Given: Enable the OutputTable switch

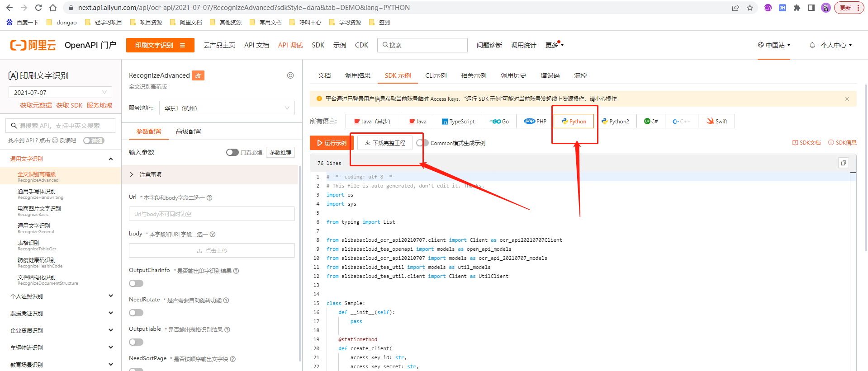Looking at the screenshot, I should coord(136,342).
